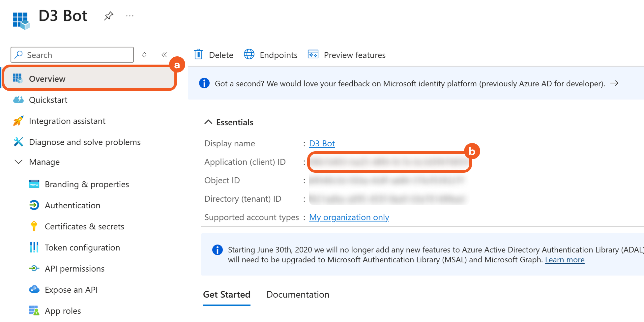This screenshot has width=644, height=322.
Task: Click the Certificates & secrets key icon
Action: (x=34, y=226)
